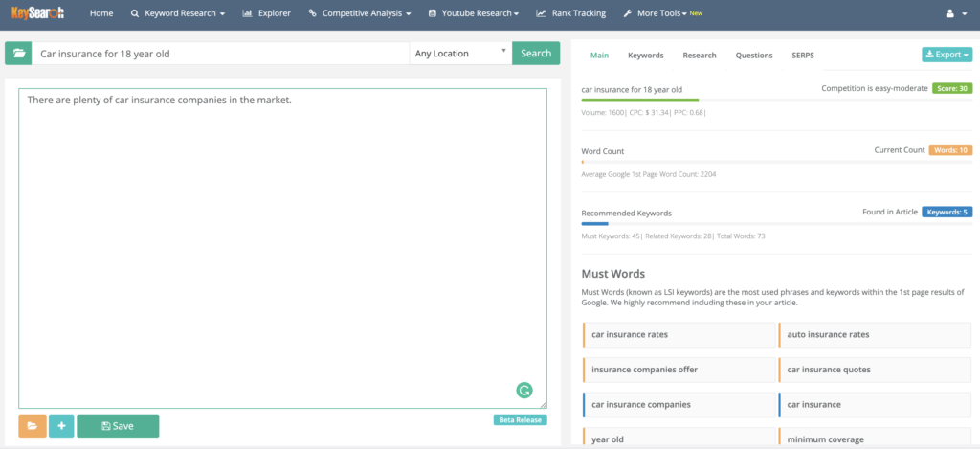
Task: Open Rank Tracking in the navigation
Action: (x=570, y=13)
